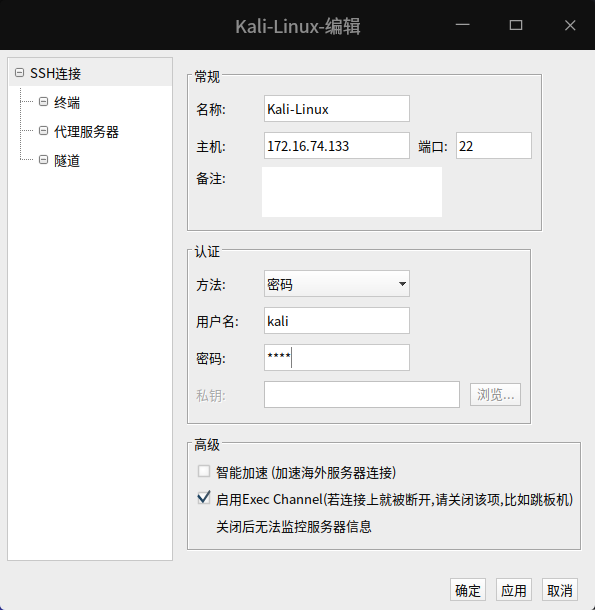The width and height of the screenshot is (595, 610).
Task: Click the expander icon beside 隧道
Action: (x=44, y=160)
